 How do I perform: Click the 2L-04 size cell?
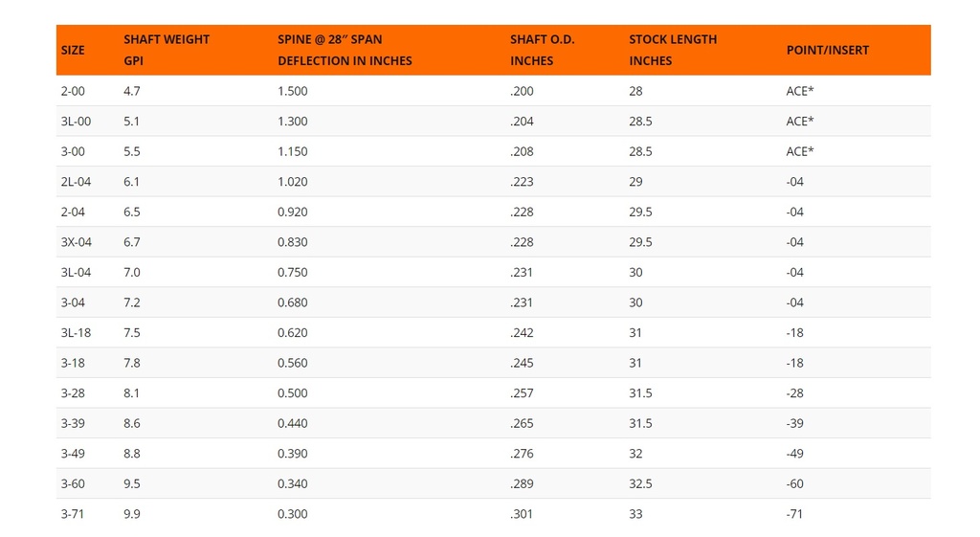[76, 182]
